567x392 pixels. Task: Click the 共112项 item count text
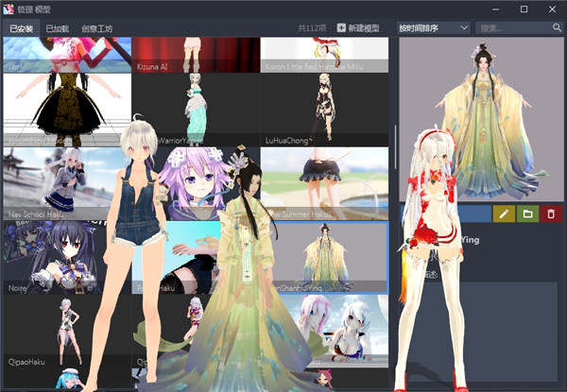(312, 27)
